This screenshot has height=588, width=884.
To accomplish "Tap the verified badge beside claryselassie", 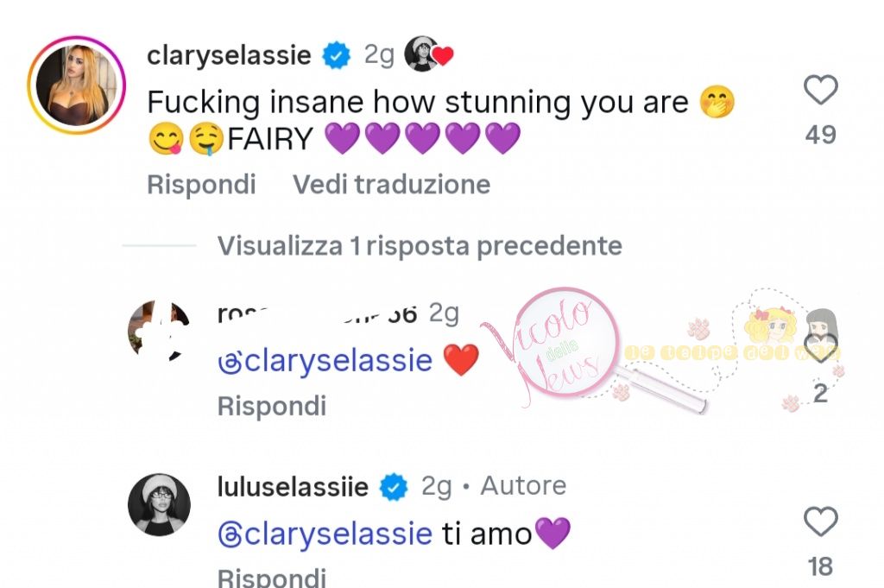I will 337,56.
